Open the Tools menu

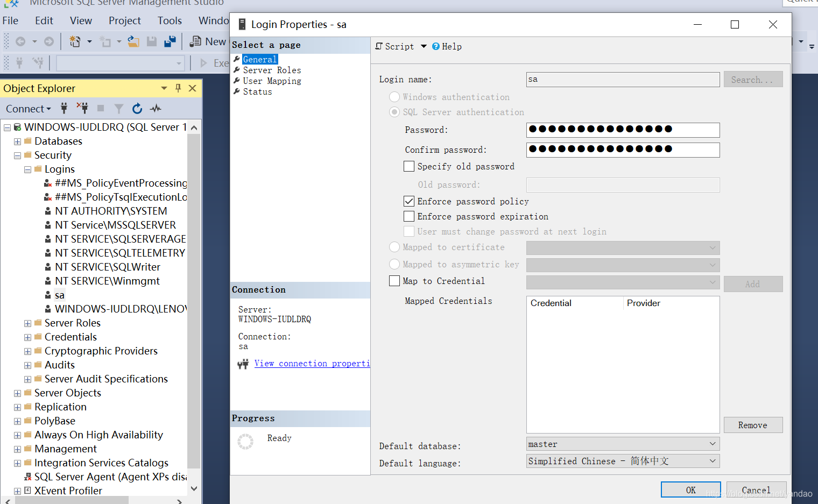(170, 20)
